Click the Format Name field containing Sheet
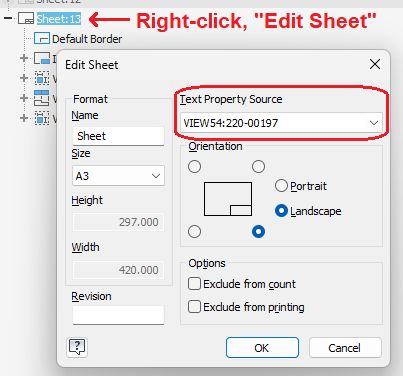This screenshot has height=376, width=403. click(118, 136)
